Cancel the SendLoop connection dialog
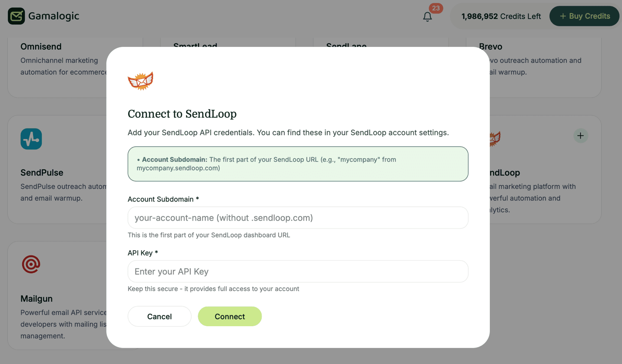The height and width of the screenshot is (364, 622). click(x=159, y=316)
